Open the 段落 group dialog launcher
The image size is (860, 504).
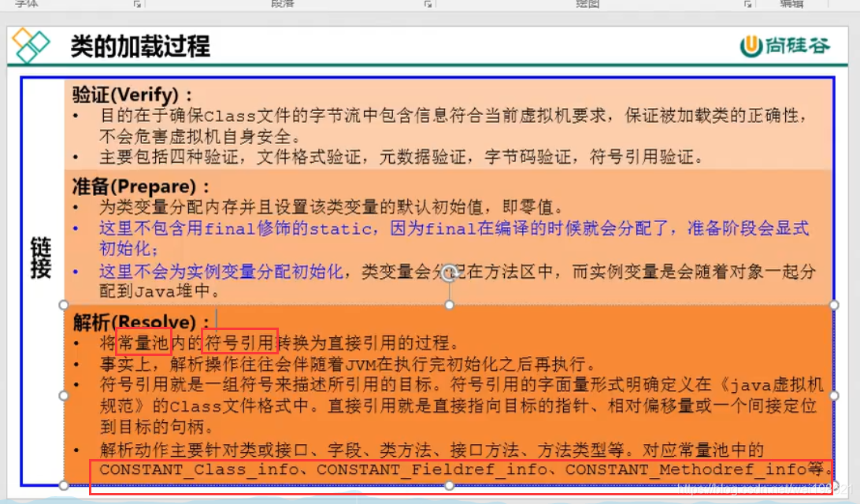428,4
